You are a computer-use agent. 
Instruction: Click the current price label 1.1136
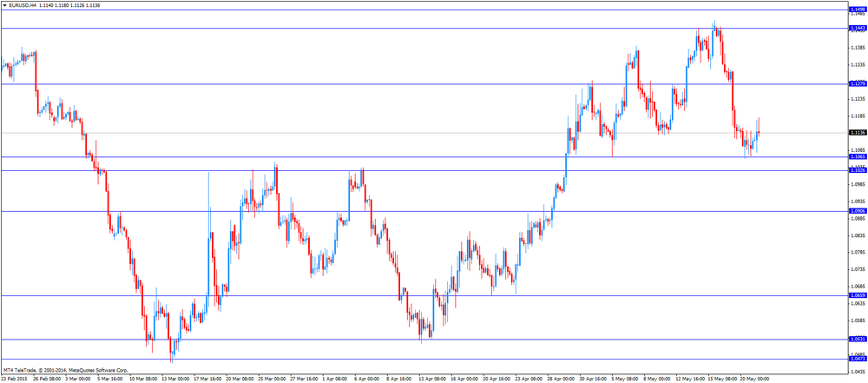coord(858,133)
